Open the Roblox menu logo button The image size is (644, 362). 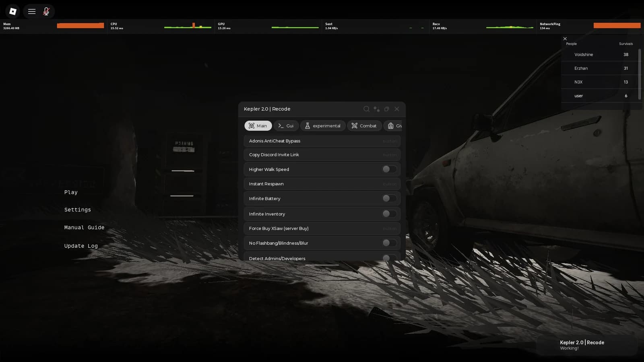pos(13,11)
